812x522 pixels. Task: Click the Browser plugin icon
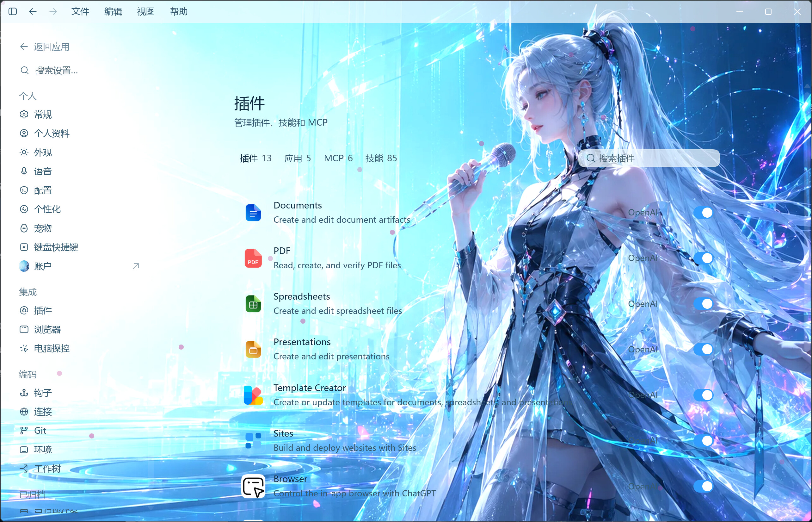click(253, 486)
